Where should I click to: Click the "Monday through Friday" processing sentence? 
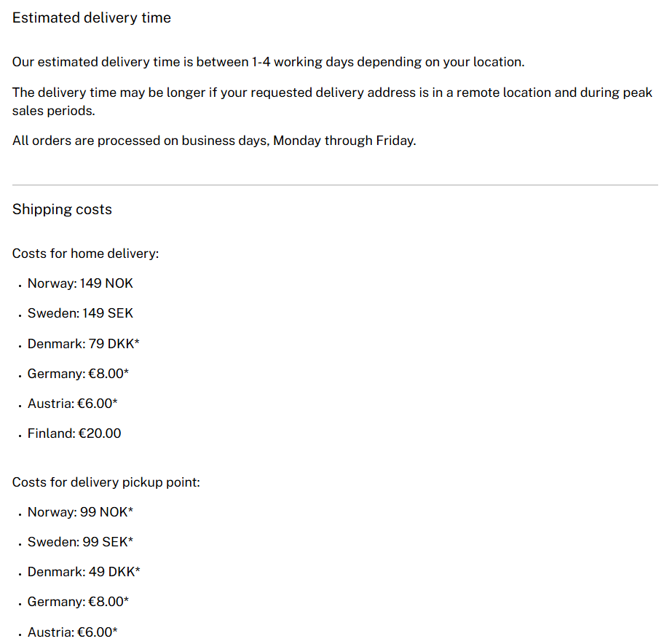(x=214, y=141)
